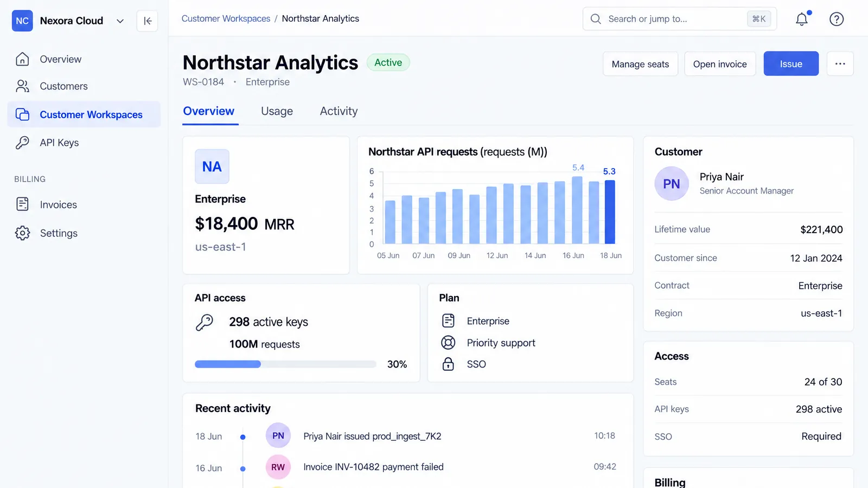Open the more options ellipsis menu
Image resolution: width=868 pixels, height=488 pixels.
click(x=840, y=63)
